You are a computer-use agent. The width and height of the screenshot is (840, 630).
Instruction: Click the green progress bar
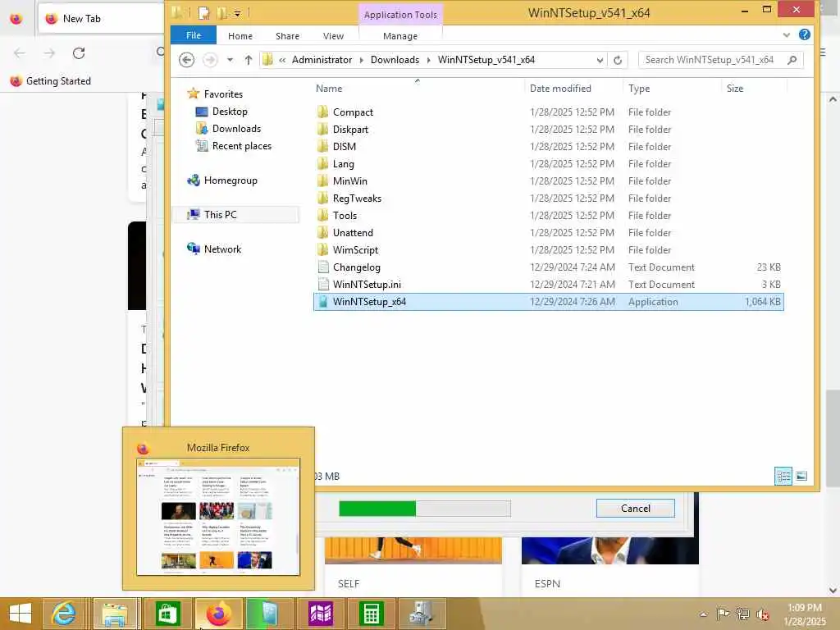pos(424,509)
